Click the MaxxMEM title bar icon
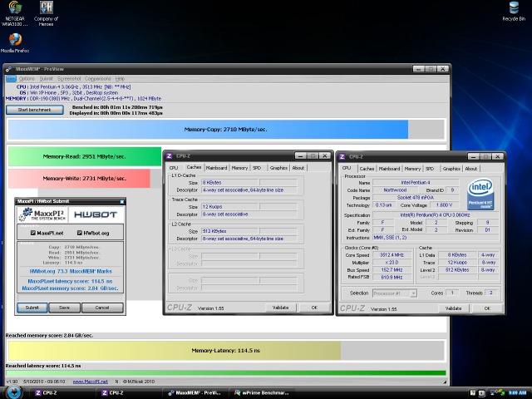The image size is (532, 399). coord(9,69)
